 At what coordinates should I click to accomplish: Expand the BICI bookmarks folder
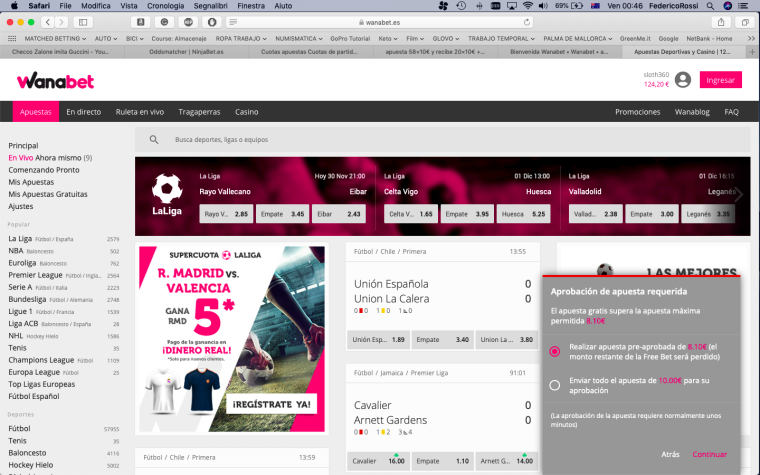pos(134,38)
